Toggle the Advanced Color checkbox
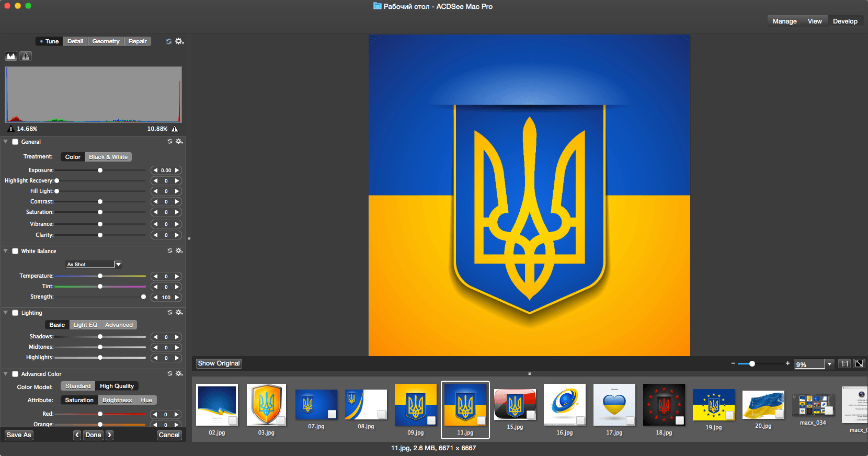 click(15, 374)
